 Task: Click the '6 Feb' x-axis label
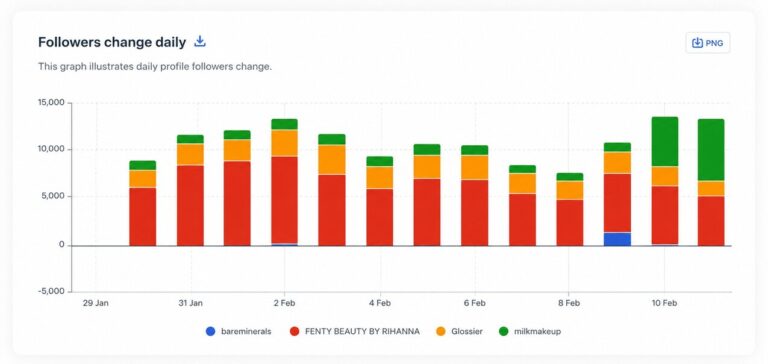474,303
